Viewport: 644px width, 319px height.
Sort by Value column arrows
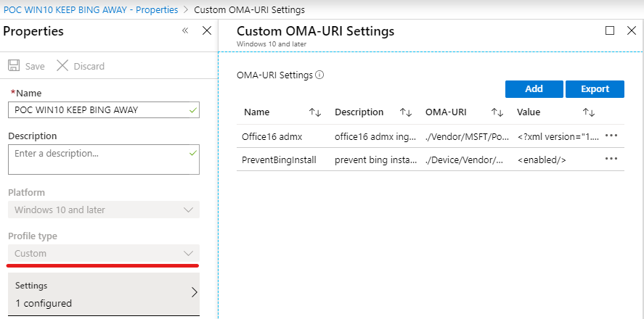(x=589, y=112)
